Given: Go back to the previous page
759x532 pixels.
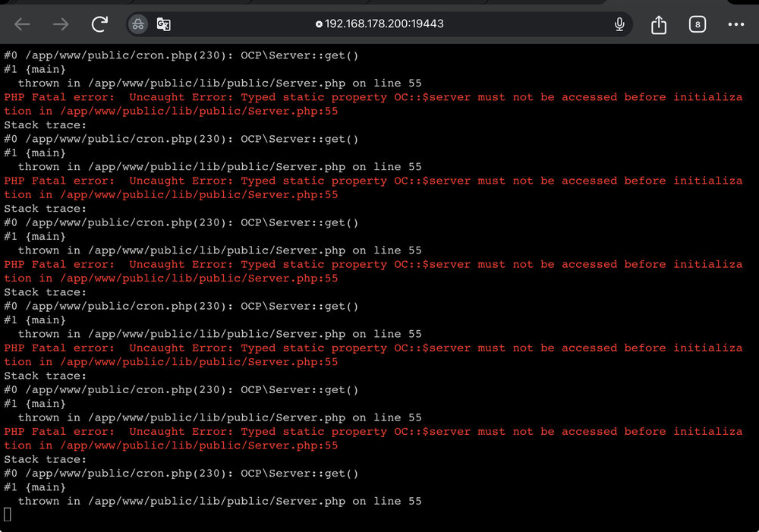Looking at the screenshot, I should (x=22, y=24).
